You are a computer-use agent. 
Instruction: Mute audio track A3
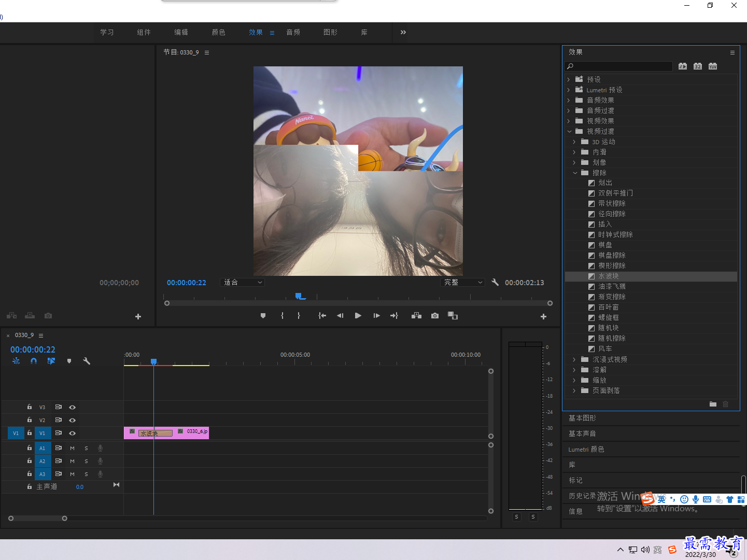72,474
